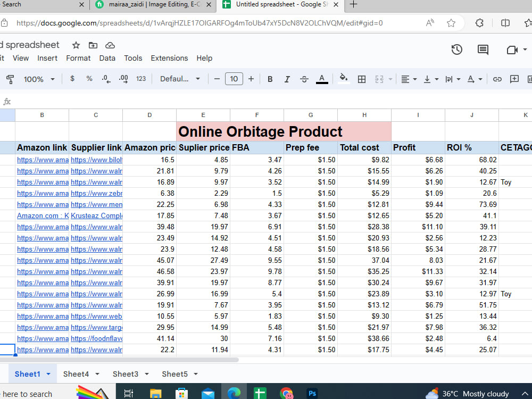Click the move to folder icon
This screenshot has height=399, width=532.
[x=93, y=45]
